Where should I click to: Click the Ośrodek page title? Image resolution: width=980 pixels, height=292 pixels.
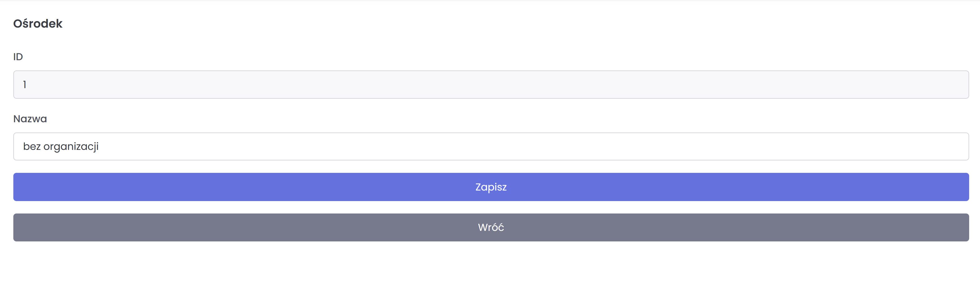(x=38, y=24)
